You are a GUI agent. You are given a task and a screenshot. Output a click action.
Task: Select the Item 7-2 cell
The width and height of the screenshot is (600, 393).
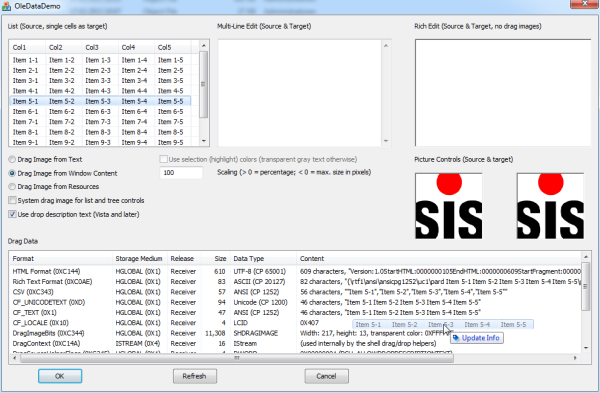pos(62,122)
